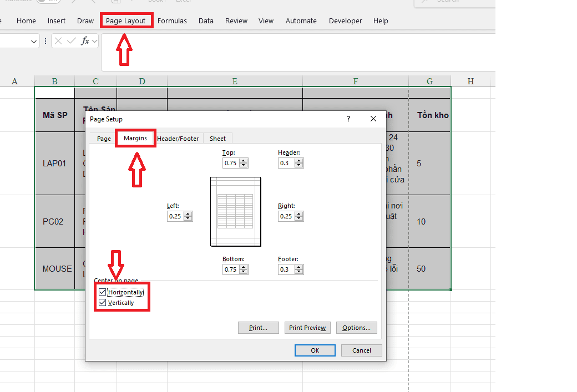Click the Page Setup help question mark
The image size is (577, 392).
pyautogui.click(x=348, y=119)
